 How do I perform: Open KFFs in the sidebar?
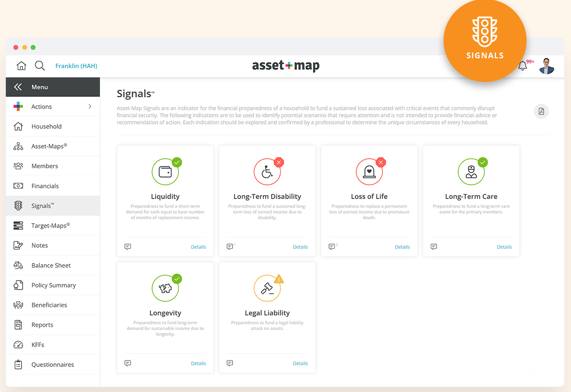coord(53,345)
